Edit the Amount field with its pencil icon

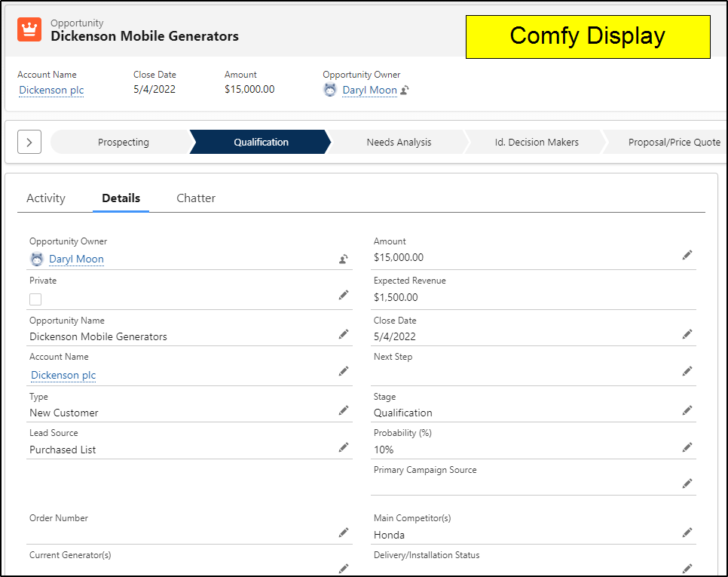(687, 255)
